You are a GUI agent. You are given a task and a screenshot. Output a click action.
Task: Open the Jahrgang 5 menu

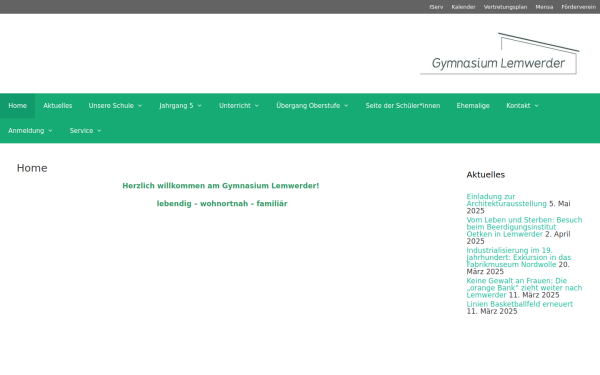[x=176, y=106]
